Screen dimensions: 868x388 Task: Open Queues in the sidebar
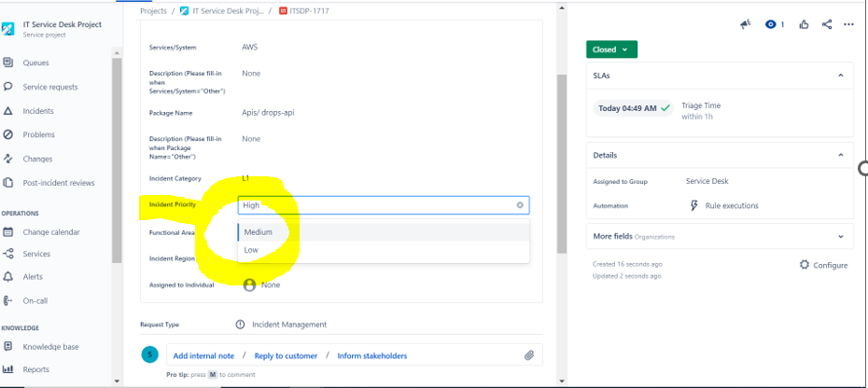pyautogui.click(x=36, y=62)
